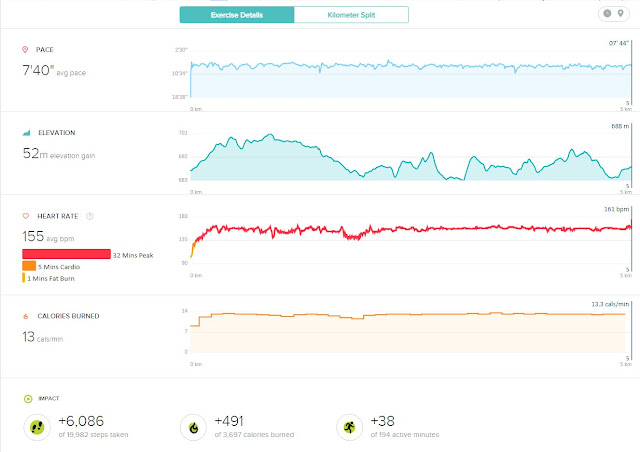The width and height of the screenshot is (640, 452).
Task: Select the yellow 1 Mins Fat Burn bar
Action: [x=24, y=278]
